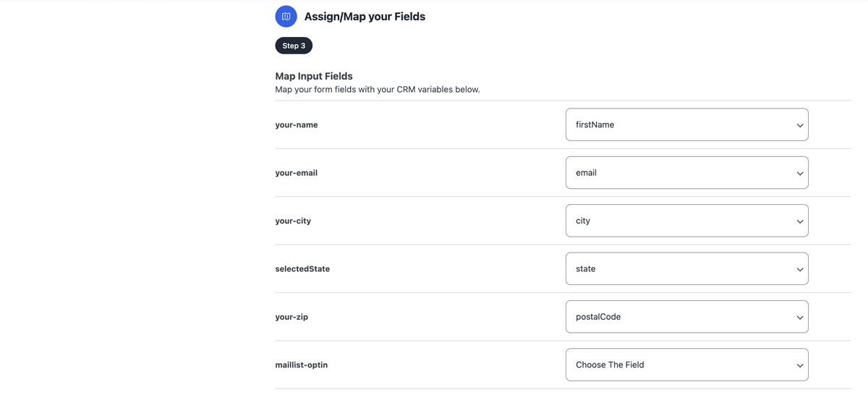Click the chevron arrow in city dropdown
Viewport: 868px width, 398px height.
799,221
